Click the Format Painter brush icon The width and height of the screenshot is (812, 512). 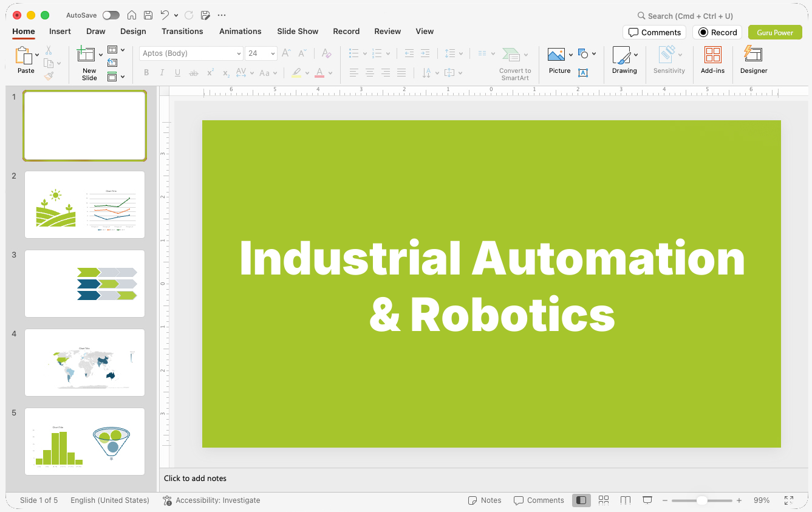(x=49, y=76)
